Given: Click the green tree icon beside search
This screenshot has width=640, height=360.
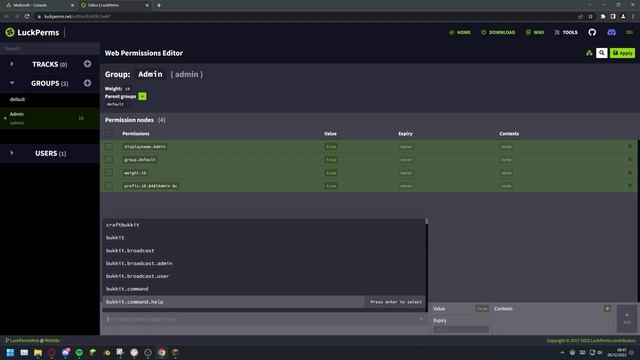Looking at the screenshot, I should point(589,53).
